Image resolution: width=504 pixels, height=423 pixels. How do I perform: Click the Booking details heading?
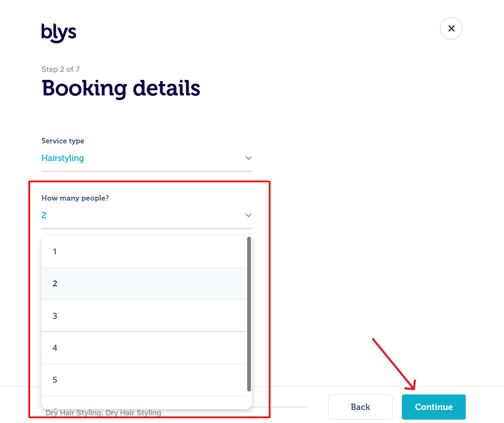point(121,88)
